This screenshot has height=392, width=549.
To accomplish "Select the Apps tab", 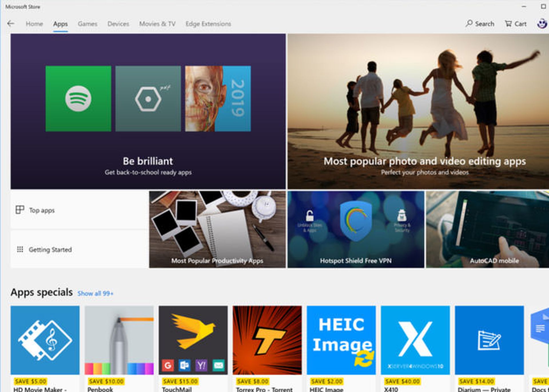I will pyautogui.click(x=60, y=24).
